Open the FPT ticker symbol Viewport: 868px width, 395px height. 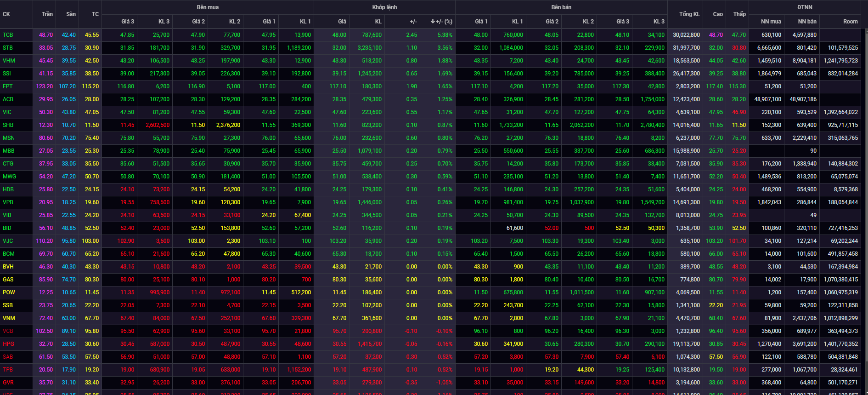tap(8, 86)
